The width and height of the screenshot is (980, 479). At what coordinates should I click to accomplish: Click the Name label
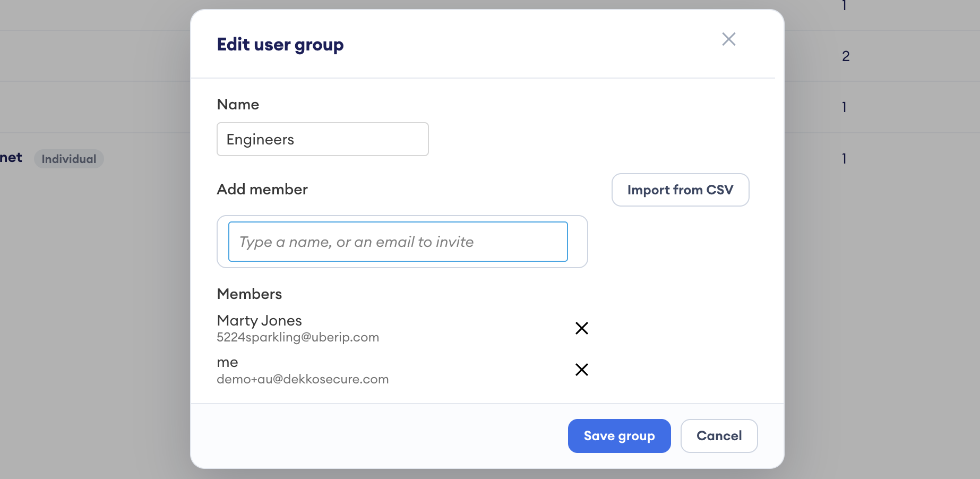238,104
